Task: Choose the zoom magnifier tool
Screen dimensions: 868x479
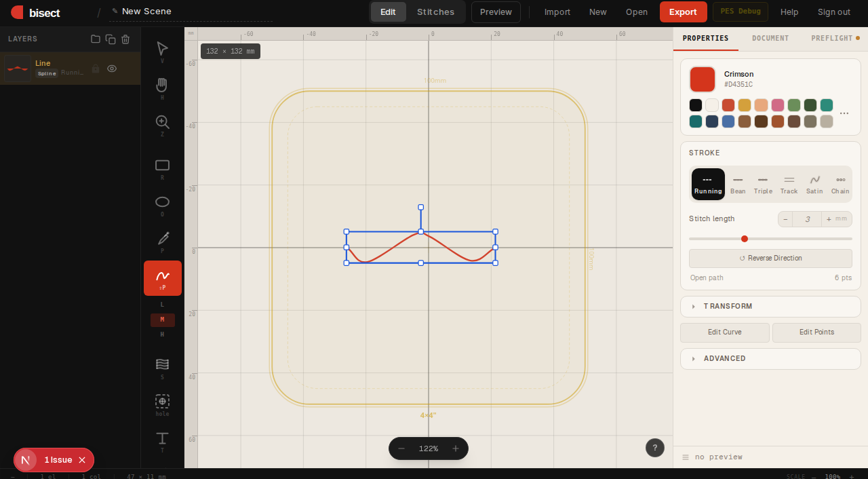Action: (x=162, y=122)
